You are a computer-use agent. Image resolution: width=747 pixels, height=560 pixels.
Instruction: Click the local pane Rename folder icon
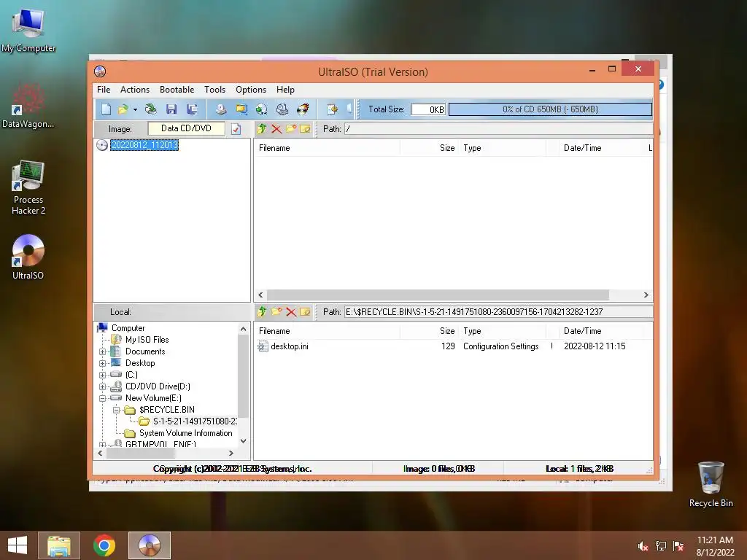(305, 312)
